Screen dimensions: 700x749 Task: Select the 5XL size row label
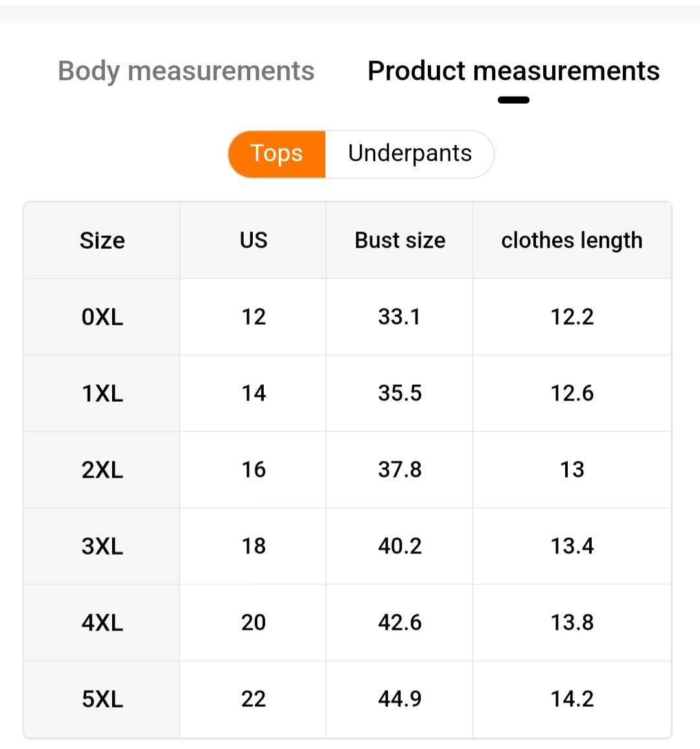[x=102, y=699]
